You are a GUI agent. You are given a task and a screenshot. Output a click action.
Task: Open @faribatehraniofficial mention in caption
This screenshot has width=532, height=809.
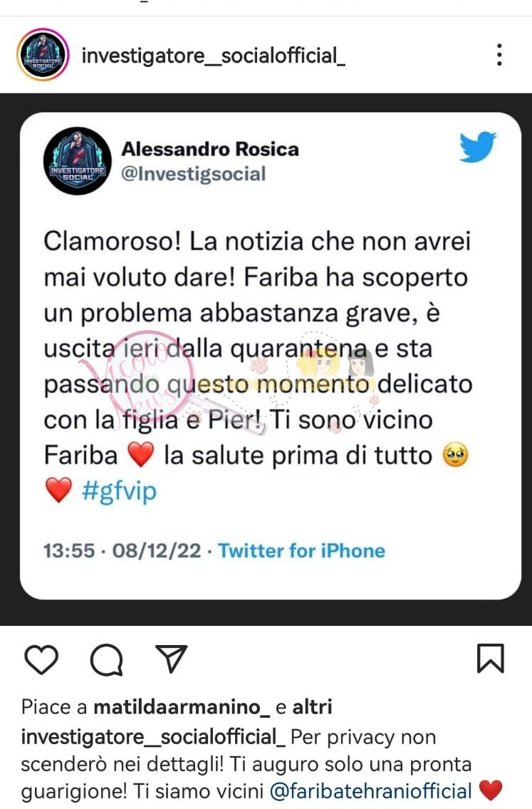point(370,791)
